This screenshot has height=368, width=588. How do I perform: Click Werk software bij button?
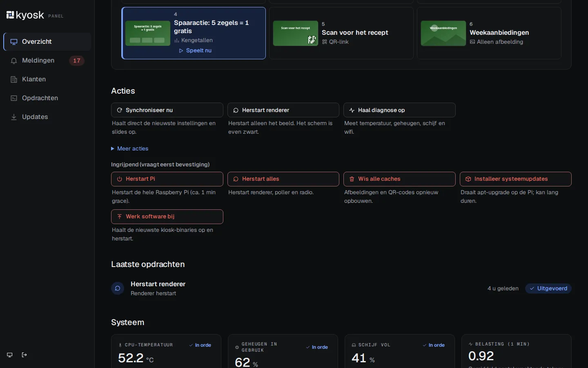coord(167,217)
